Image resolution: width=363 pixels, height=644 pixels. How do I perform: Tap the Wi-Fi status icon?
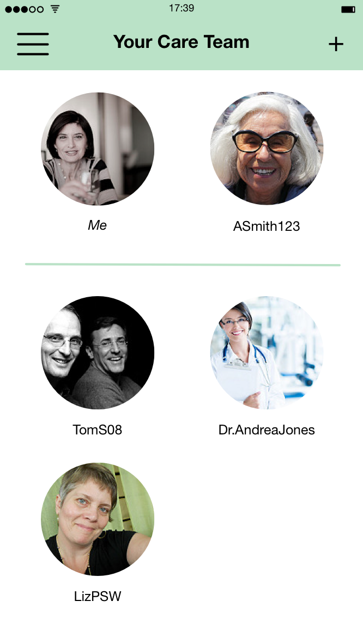coord(55,9)
